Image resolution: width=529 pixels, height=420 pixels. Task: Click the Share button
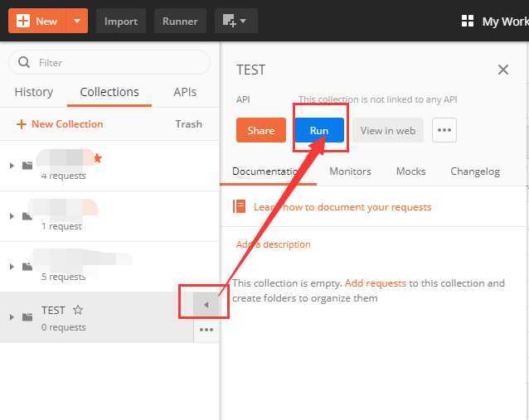coord(261,130)
